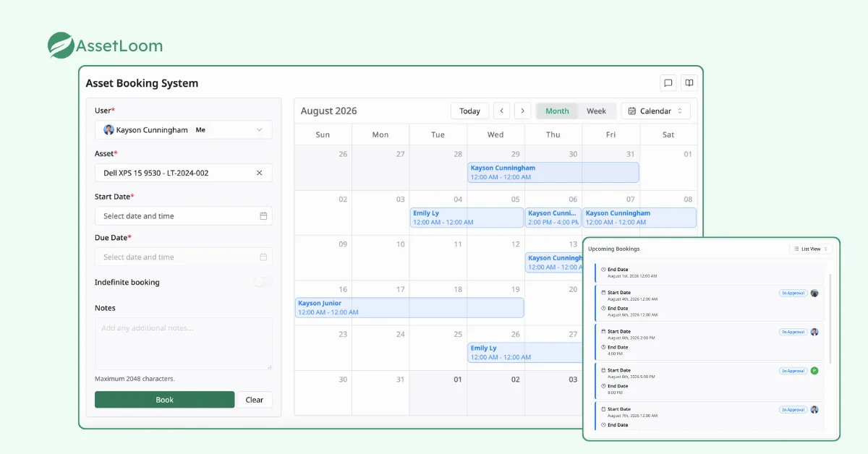Open the Kayson Junior booking event
Screen dimensions: 868x454
[409, 308]
